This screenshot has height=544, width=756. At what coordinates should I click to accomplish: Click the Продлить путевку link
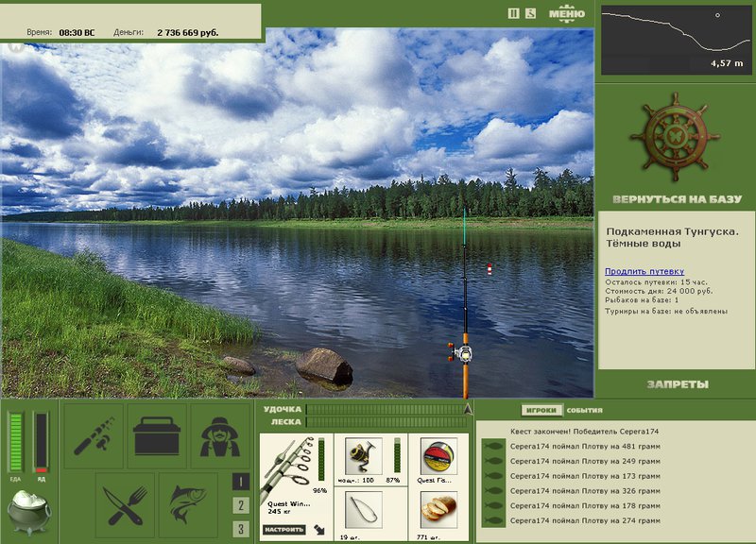coord(644,271)
